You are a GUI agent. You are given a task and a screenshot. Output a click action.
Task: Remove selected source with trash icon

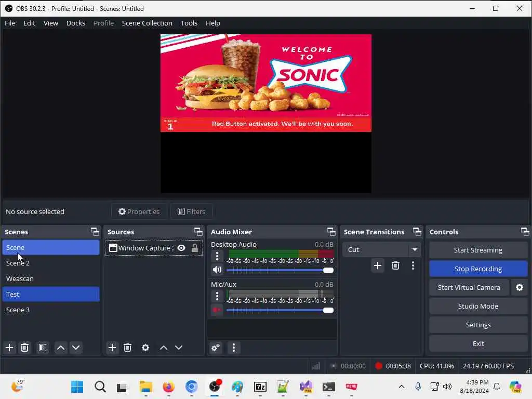coord(128,348)
